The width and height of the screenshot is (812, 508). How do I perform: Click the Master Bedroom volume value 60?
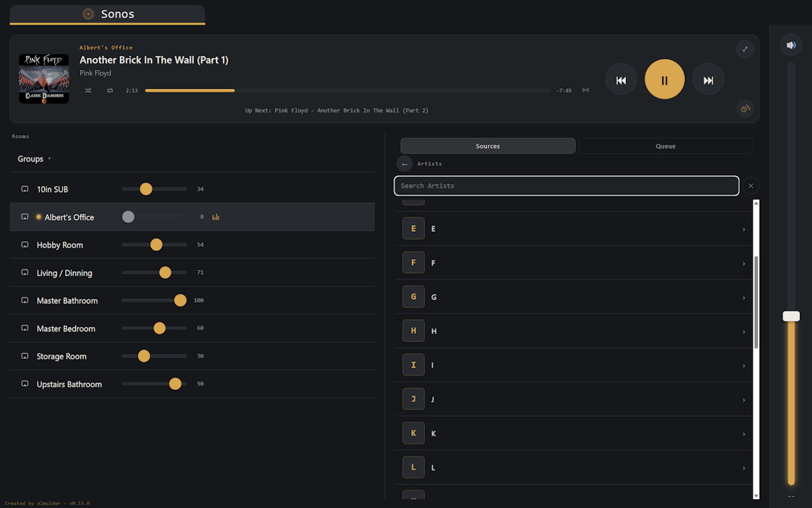pos(200,328)
